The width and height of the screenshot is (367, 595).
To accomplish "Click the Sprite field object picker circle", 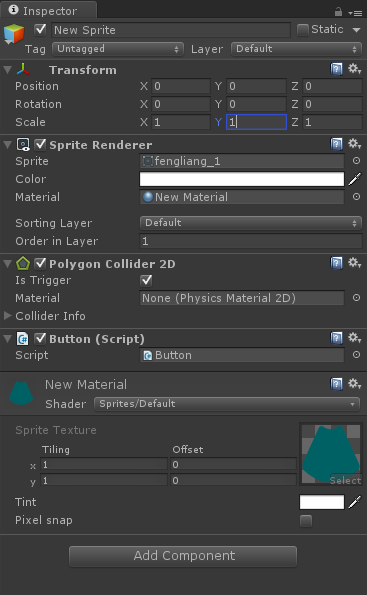I will (x=356, y=161).
